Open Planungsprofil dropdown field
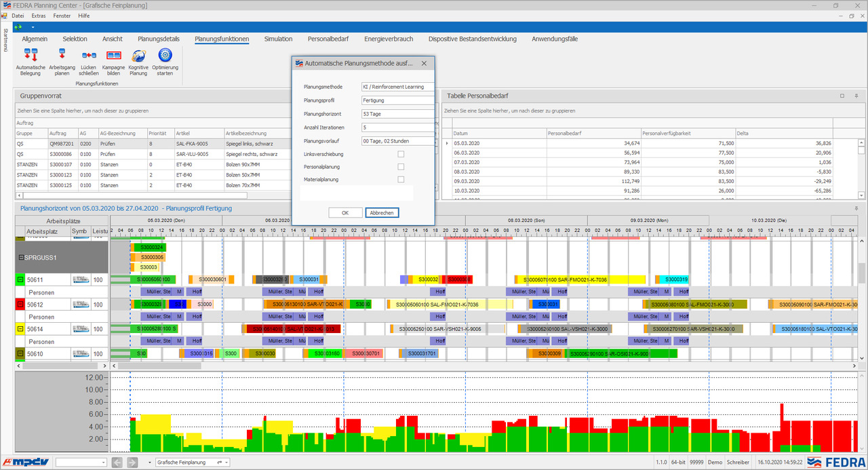Screen dimensions: 868x470 [397, 100]
